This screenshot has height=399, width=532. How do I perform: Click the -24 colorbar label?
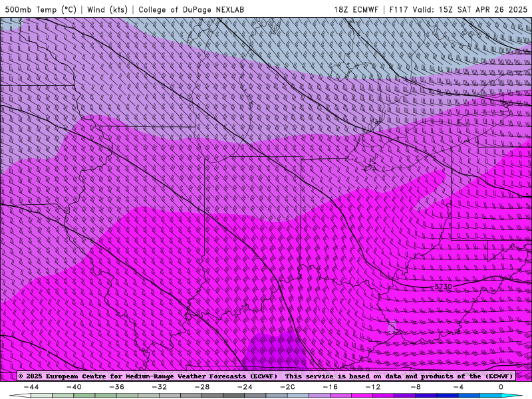tap(245, 387)
